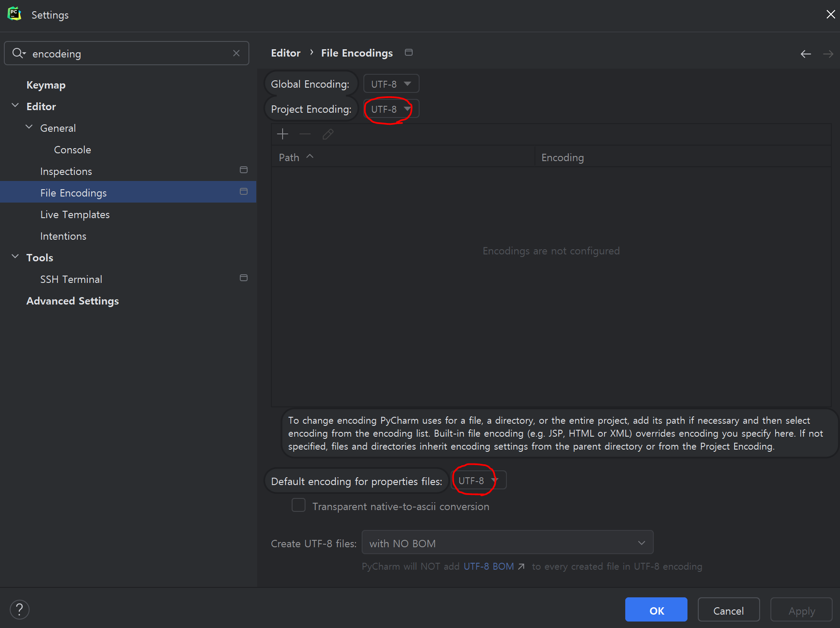The width and height of the screenshot is (840, 628).
Task: Click the project icon next to SSH Terminal
Action: pos(244,278)
